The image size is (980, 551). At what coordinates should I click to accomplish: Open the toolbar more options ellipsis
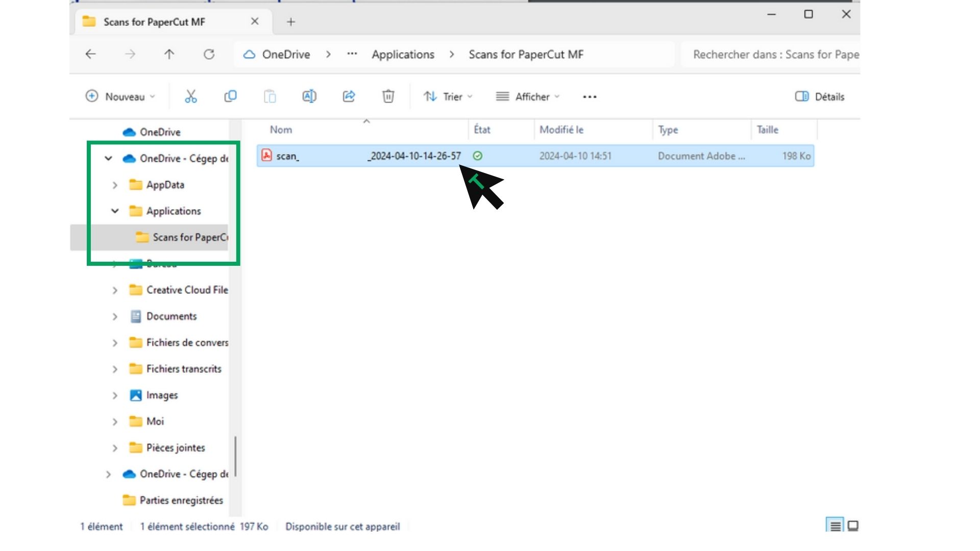[590, 97]
